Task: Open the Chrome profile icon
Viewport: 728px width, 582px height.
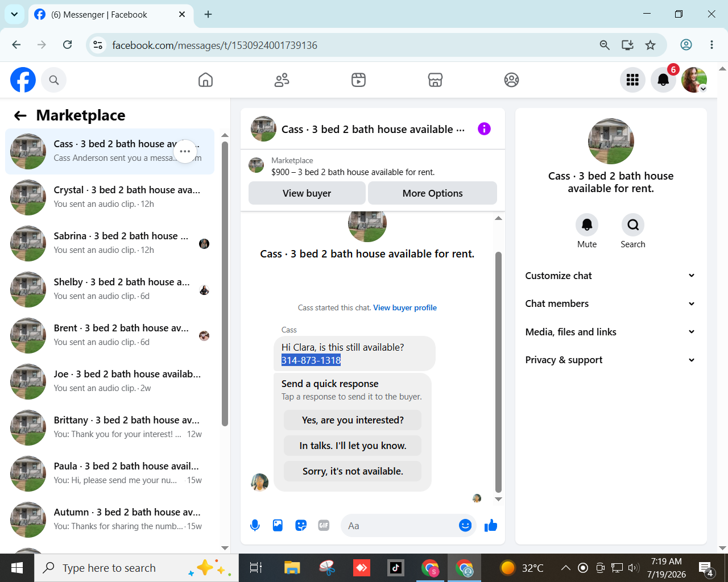Action: click(x=686, y=45)
